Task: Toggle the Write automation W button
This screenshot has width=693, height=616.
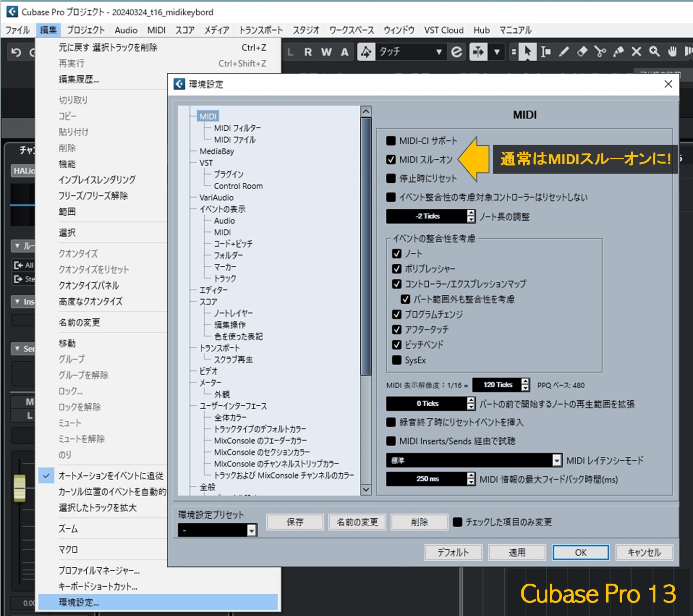Action: [x=326, y=52]
